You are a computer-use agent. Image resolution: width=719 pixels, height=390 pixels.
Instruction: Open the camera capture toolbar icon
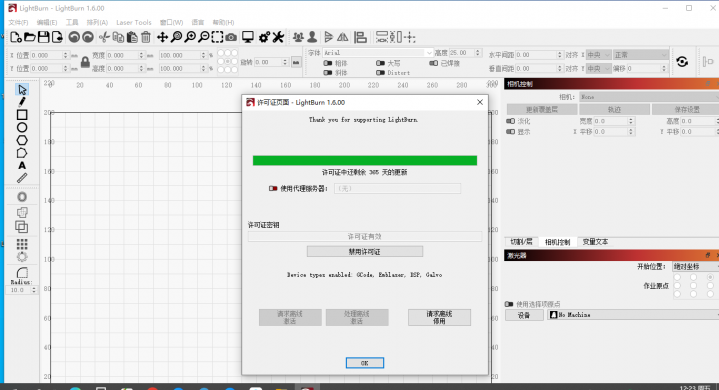coord(231,37)
